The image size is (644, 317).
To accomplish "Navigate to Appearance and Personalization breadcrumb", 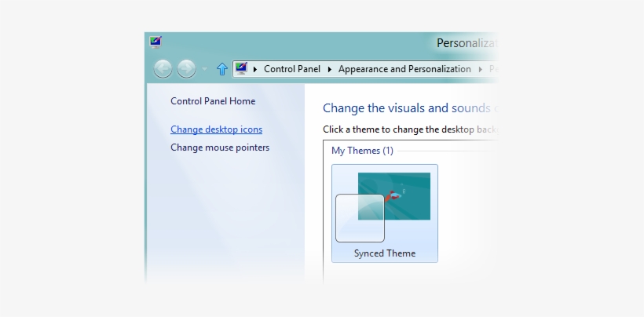I will coord(404,69).
